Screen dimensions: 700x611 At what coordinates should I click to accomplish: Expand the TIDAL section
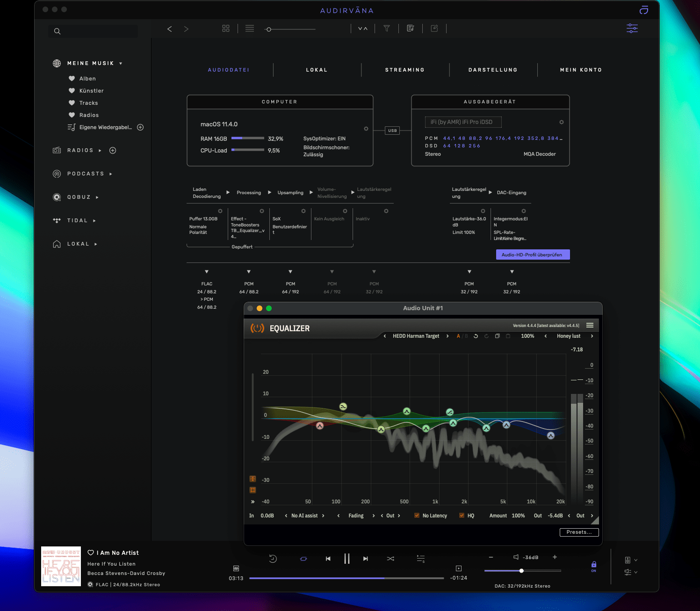pos(94,221)
